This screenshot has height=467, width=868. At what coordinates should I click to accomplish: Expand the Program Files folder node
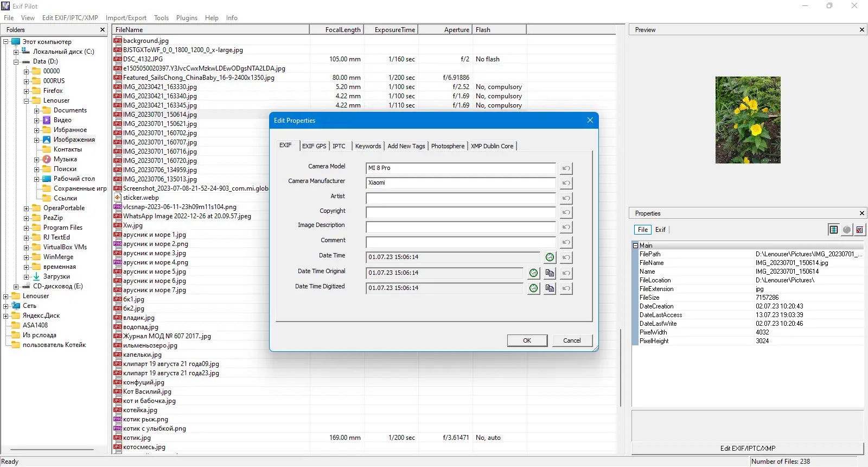[x=26, y=228]
